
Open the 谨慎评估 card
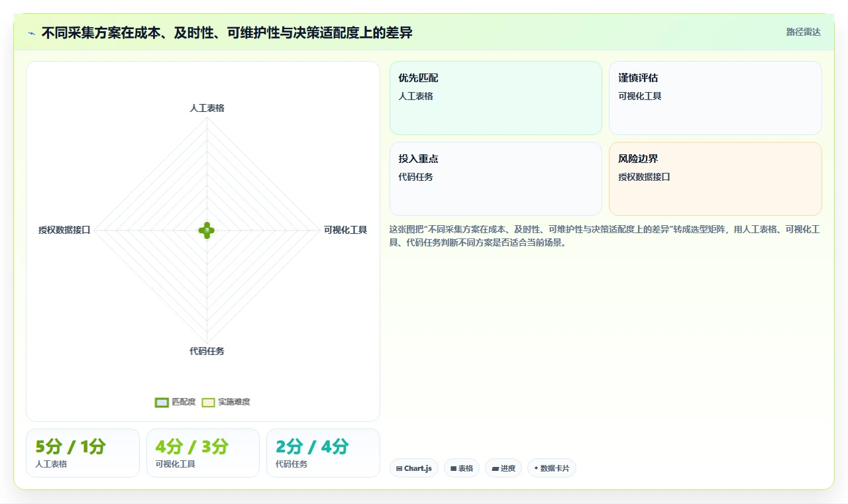715,98
